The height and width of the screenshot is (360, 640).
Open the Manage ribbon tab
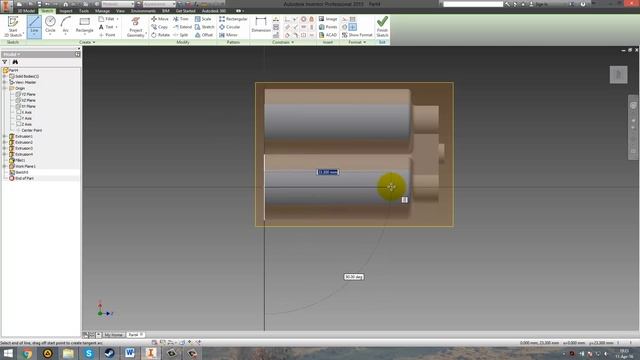102,11
